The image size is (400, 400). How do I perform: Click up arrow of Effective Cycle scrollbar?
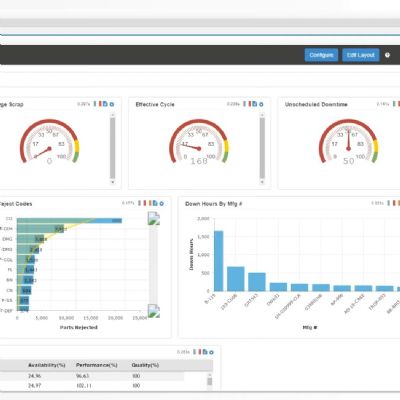[262, 115]
